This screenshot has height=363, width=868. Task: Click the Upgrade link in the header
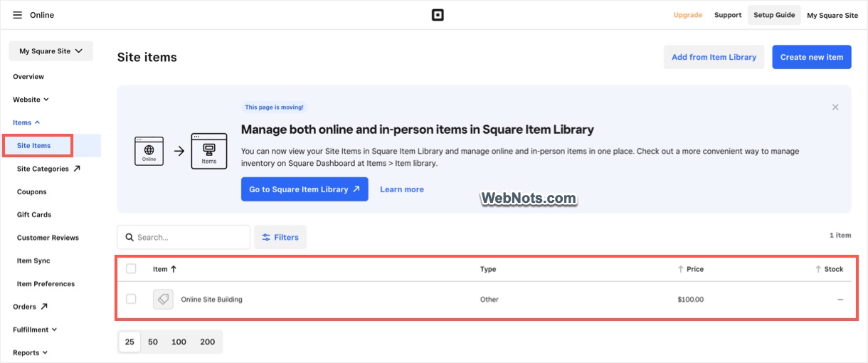688,15
